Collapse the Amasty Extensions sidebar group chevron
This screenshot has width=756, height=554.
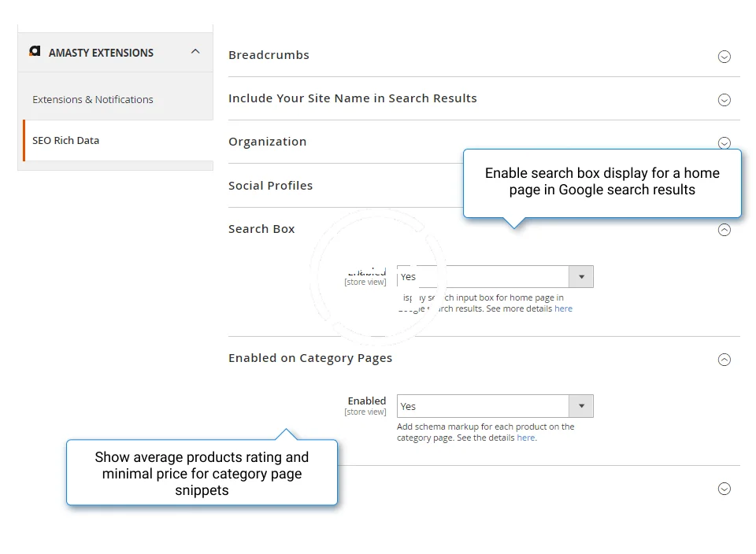click(195, 52)
